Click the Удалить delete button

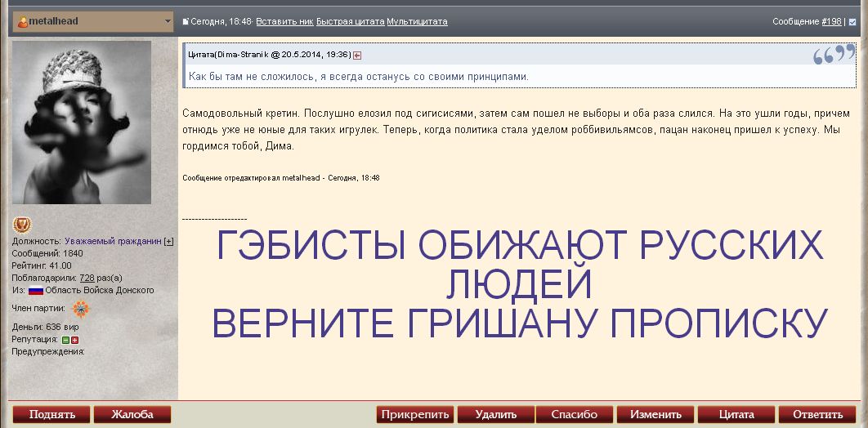496,414
